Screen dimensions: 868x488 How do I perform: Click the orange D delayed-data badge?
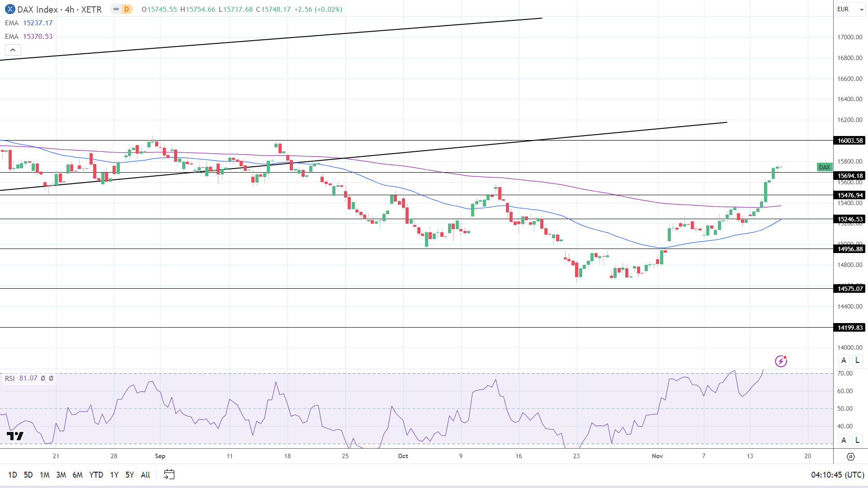click(x=127, y=9)
